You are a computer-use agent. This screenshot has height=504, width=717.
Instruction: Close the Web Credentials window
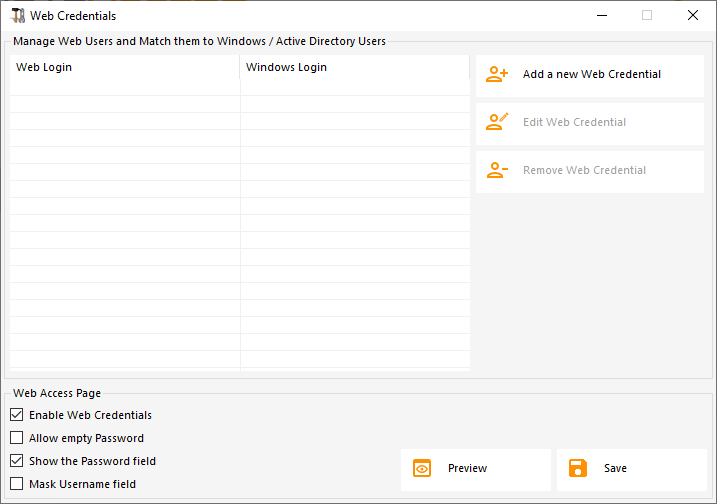pyautogui.click(x=693, y=16)
